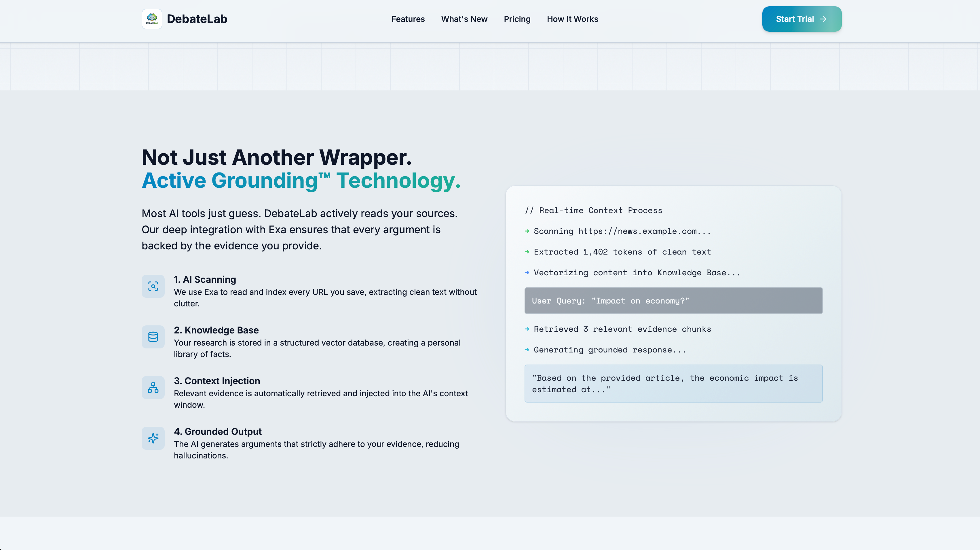Screen dimensions: 980x550
Task: Open the Features nav link
Action: pos(408,19)
